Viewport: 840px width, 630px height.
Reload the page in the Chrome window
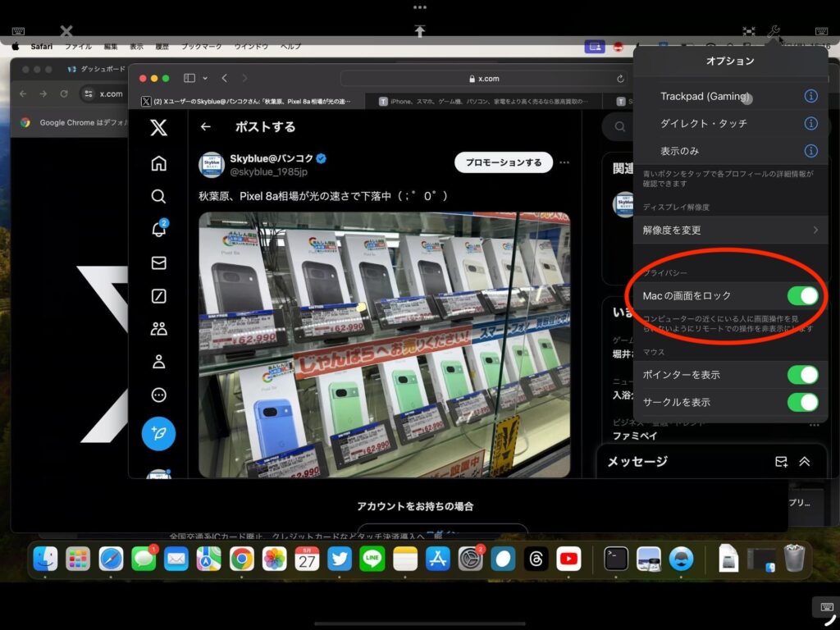64,94
